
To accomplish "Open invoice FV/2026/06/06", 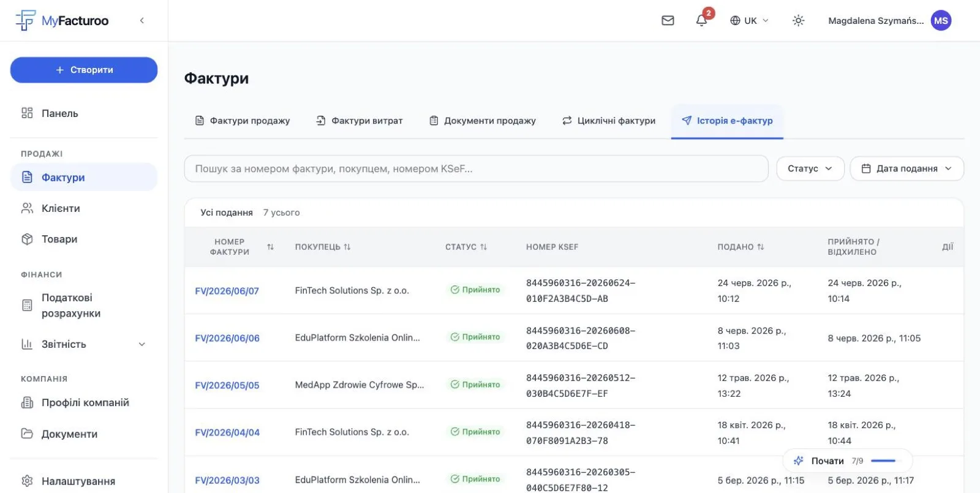I will (x=227, y=338).
